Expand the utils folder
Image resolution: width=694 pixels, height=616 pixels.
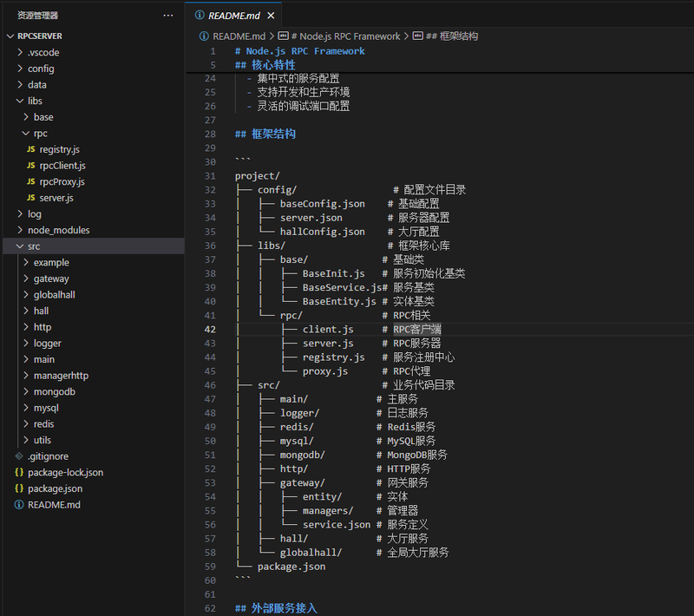pyautogui.click(x=26, y=440)
